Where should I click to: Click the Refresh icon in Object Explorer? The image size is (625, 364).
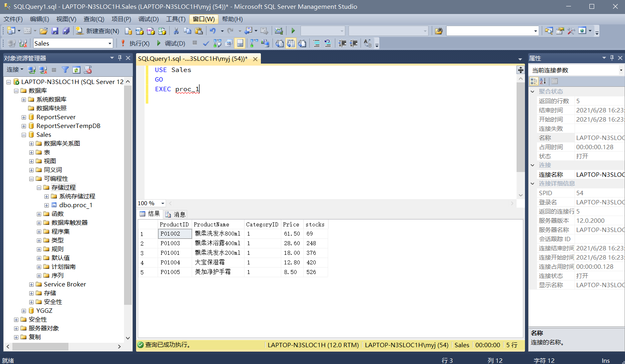click(x=76, y=70)
